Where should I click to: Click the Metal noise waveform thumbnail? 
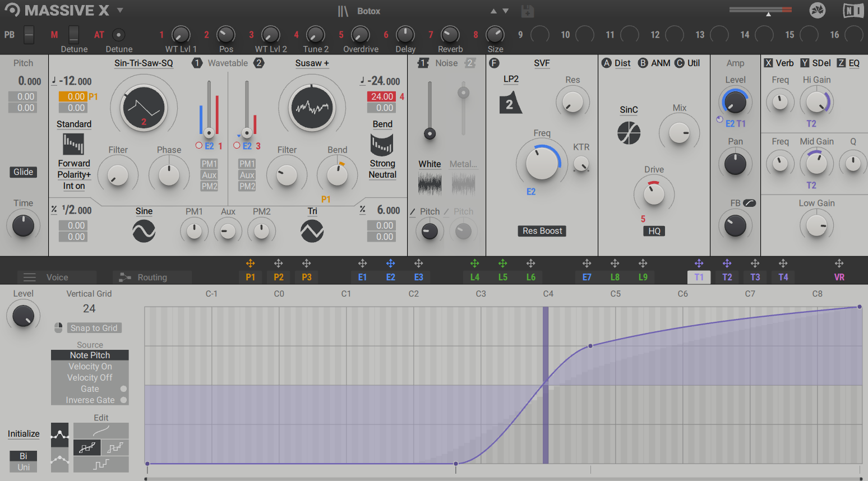click(x=463, y=184)
